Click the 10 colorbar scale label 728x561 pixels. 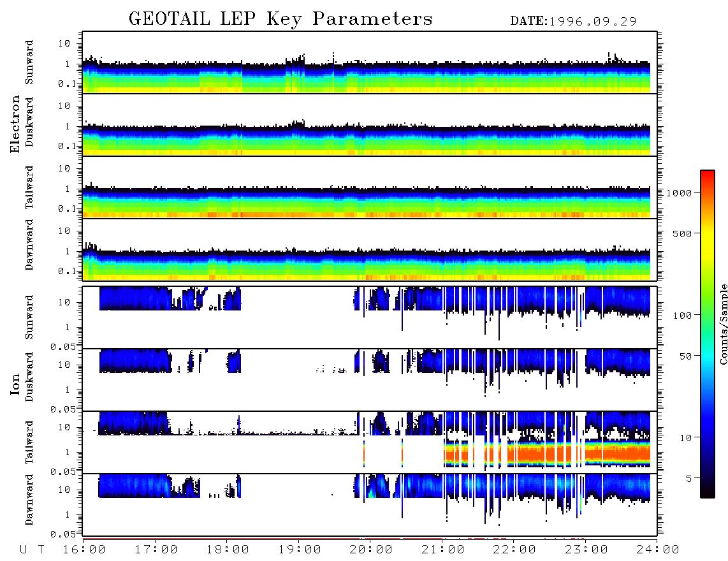click(686, 438)
